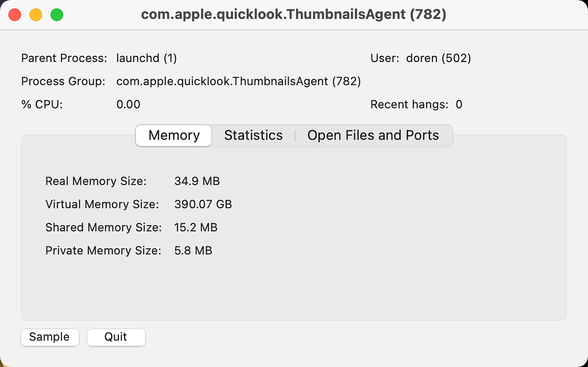This screenshot has height=367, width=588.
Task: Click the Real Memory Size label
Action: point(95,181)
